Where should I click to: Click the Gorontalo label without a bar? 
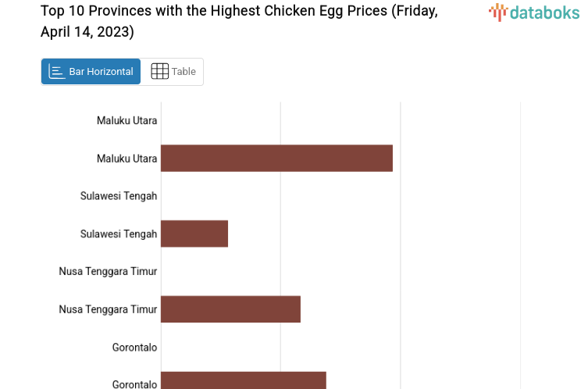point(134,347)
